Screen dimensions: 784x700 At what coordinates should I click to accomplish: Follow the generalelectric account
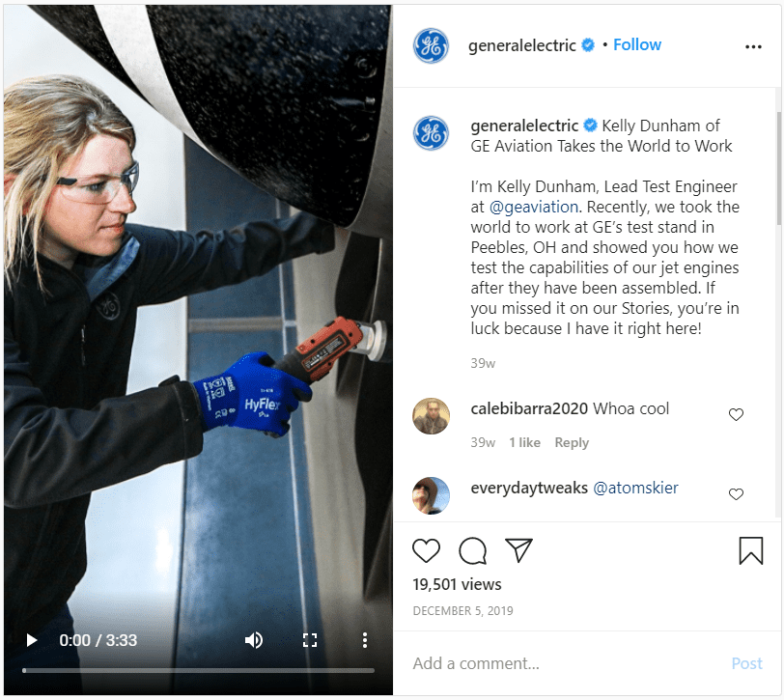point(637,45)
